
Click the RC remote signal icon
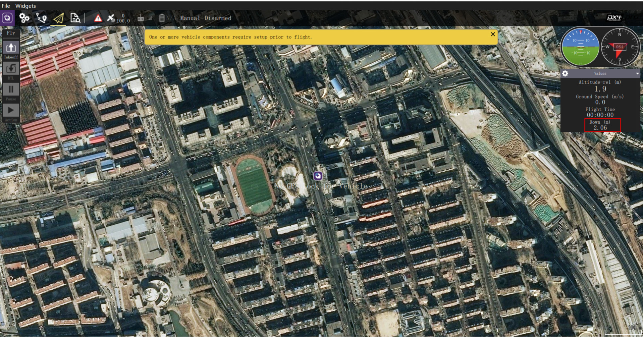click(x=141, y=18)
